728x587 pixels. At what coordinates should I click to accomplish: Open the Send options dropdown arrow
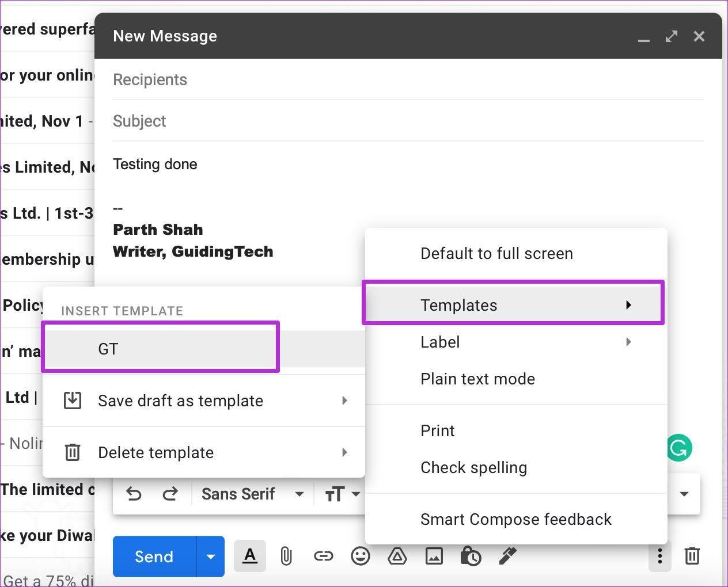coord(210,556)
